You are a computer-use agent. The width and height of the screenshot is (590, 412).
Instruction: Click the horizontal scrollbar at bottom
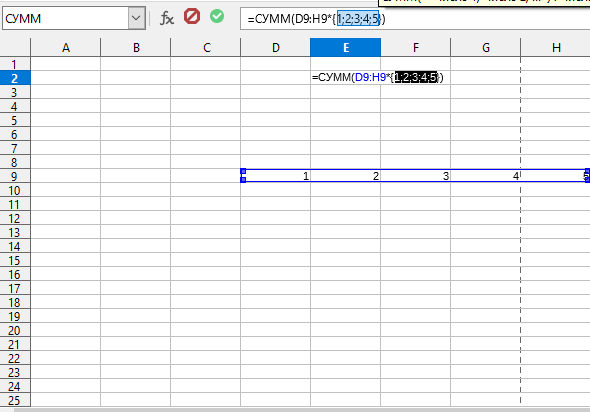point(301,409)
